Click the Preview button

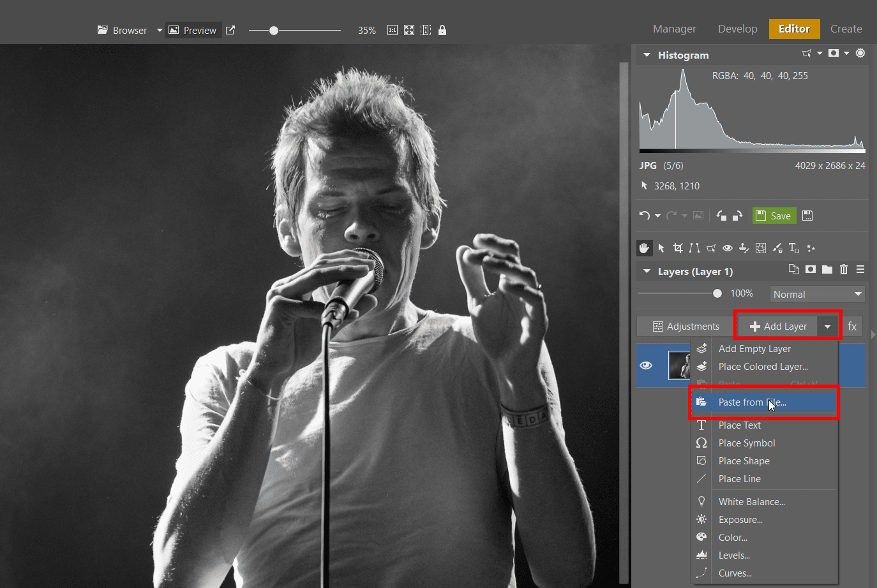click(193, 30)
